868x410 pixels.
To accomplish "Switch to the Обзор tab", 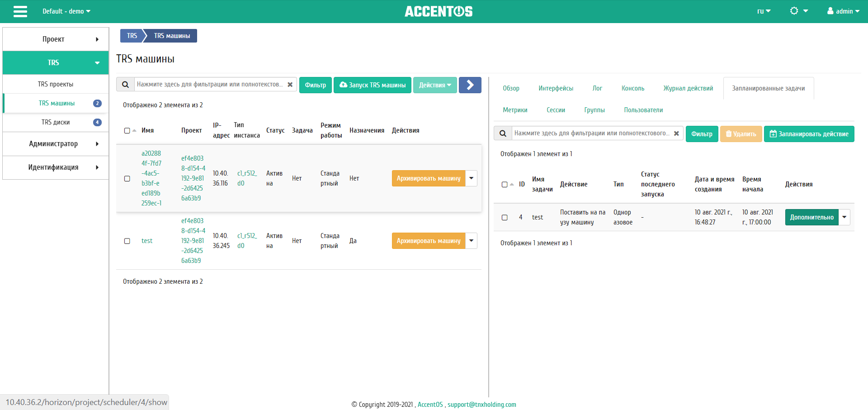I will (511, 88).
